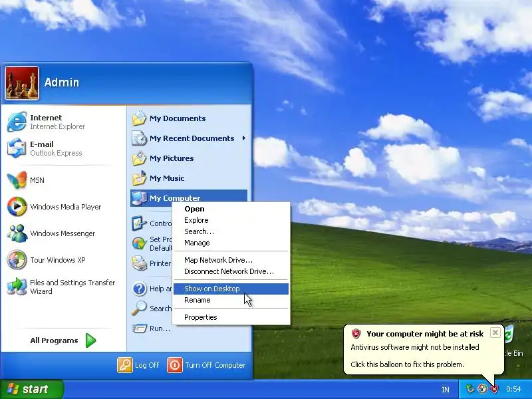Click the Start button
Screen dimensions: 532x399
[x=32, y=389]
